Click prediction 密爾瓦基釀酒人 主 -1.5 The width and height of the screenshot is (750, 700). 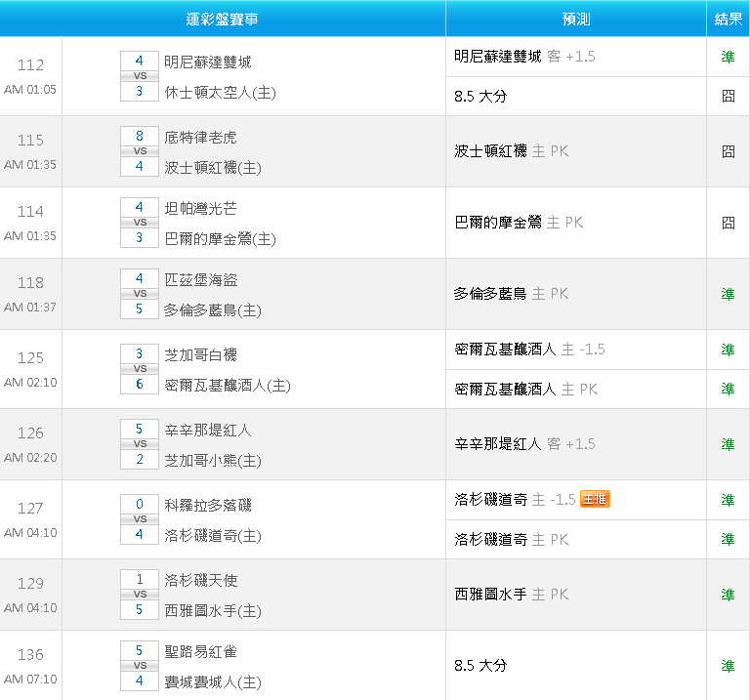point(529,350)
